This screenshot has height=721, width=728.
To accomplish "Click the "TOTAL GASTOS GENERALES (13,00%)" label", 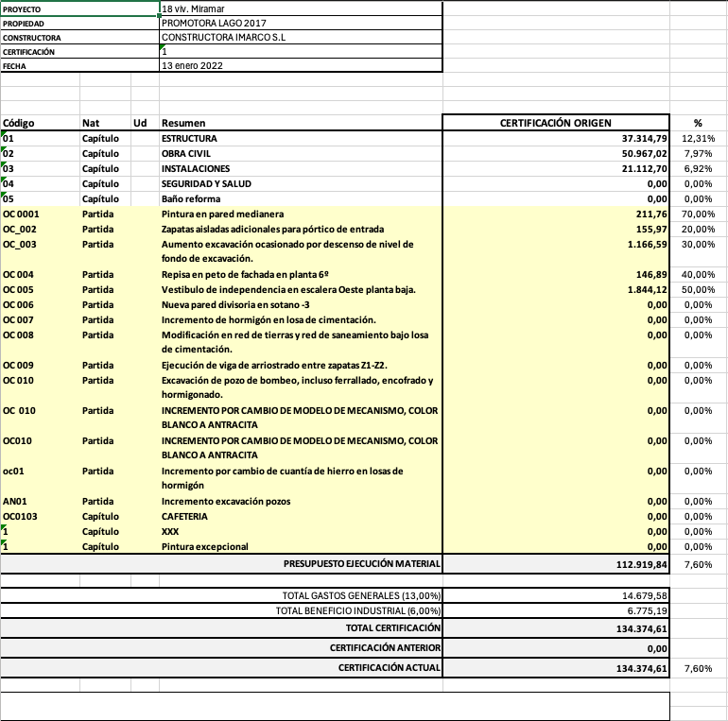I will (x=363, y=595).
